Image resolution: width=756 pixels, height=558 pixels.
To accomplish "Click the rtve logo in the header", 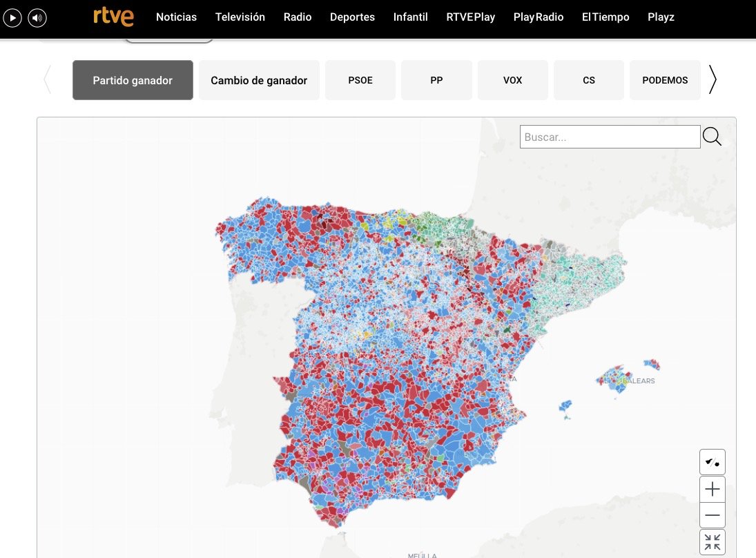I will pos(113,17).
